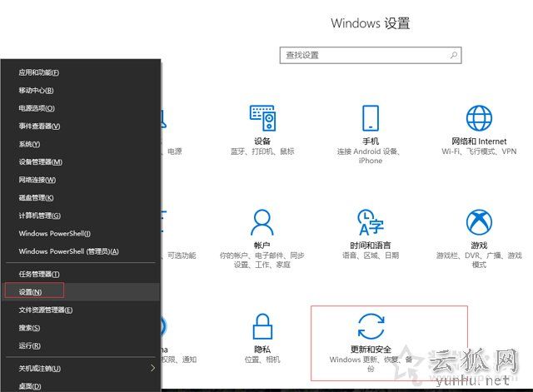Click description 你的帐户、电子邮件、同步设置、工作、家庭

pos(262,260)
